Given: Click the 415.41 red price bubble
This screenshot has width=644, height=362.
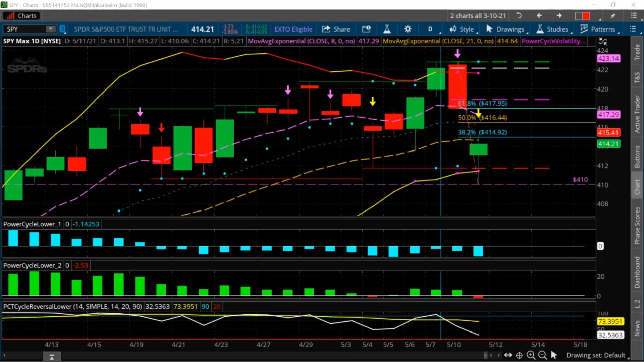Looking at the screenshot, I should click(608, 132).
